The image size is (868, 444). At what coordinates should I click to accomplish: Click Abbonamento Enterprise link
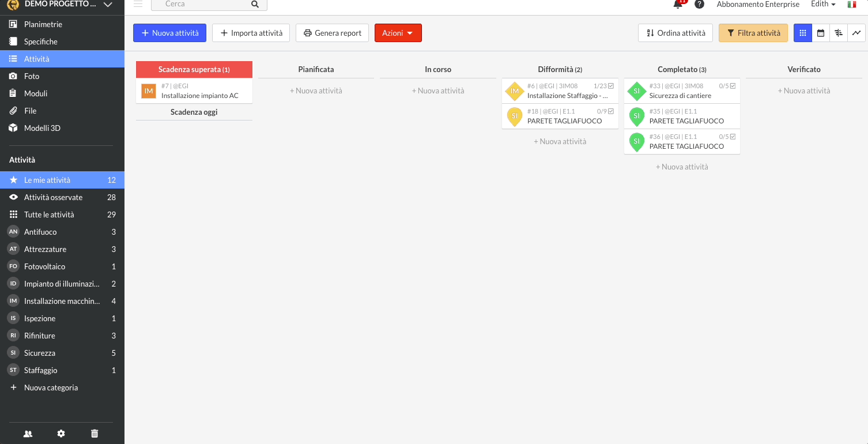(758, 4)
